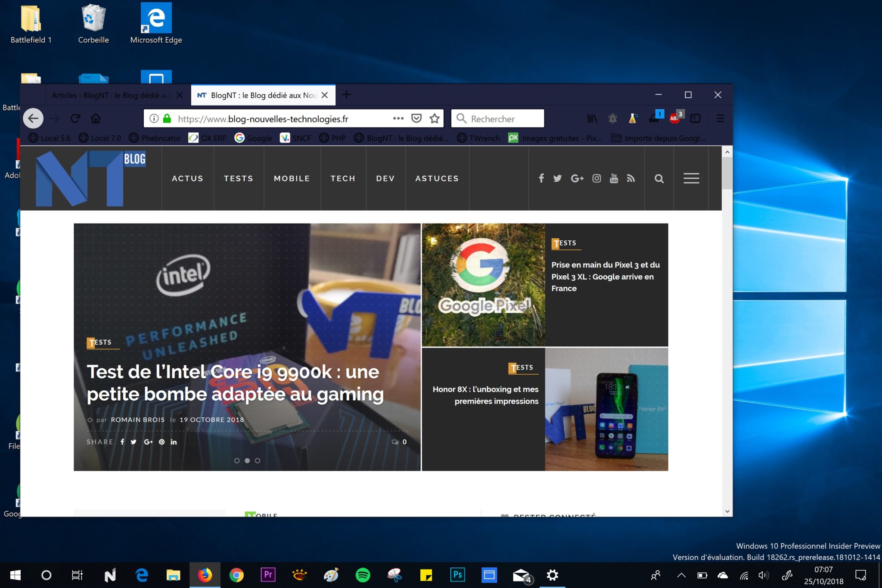Open Importé depuis Google bookmarks folder

pyautogui.click(x=658, y=138)
